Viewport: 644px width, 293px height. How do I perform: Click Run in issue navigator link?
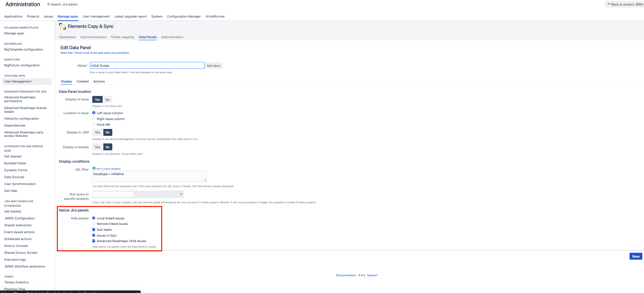(108, 169)
